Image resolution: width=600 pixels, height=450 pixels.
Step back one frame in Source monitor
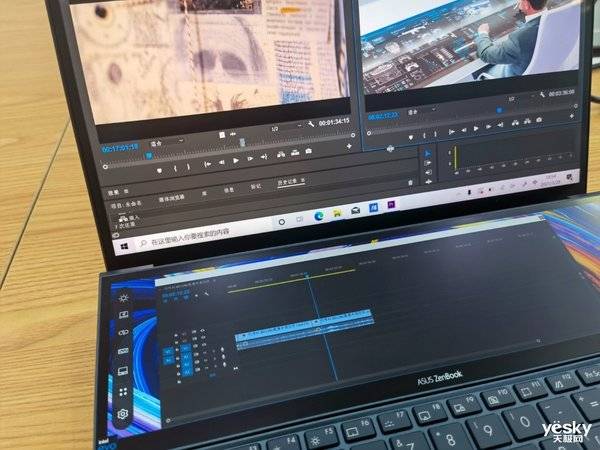tap(221, 162)
